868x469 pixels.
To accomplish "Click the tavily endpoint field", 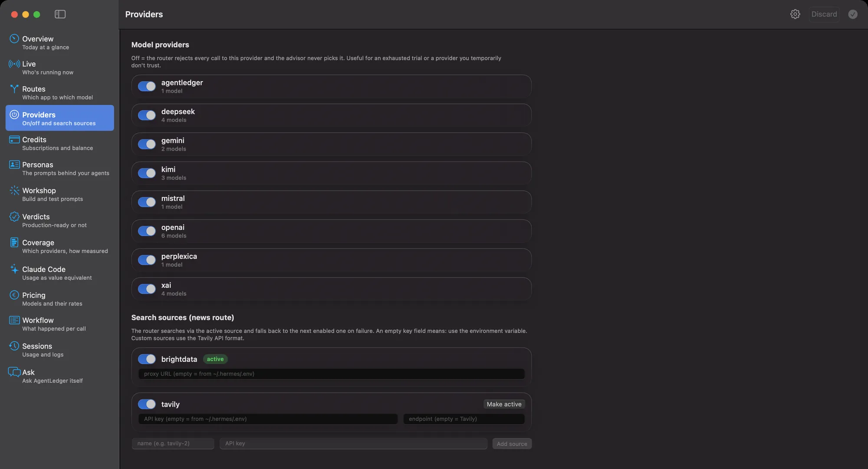I will pyautogui.click(x=464, y=419).
